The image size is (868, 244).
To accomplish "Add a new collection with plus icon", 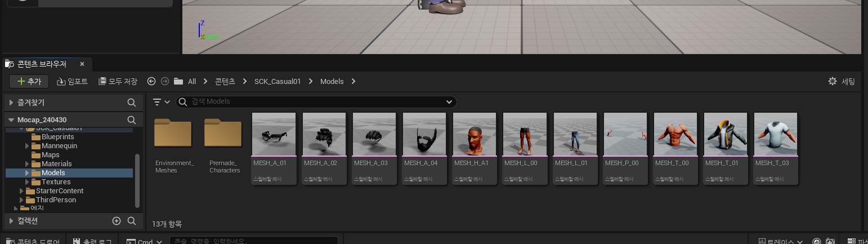I will click(117, 221).
